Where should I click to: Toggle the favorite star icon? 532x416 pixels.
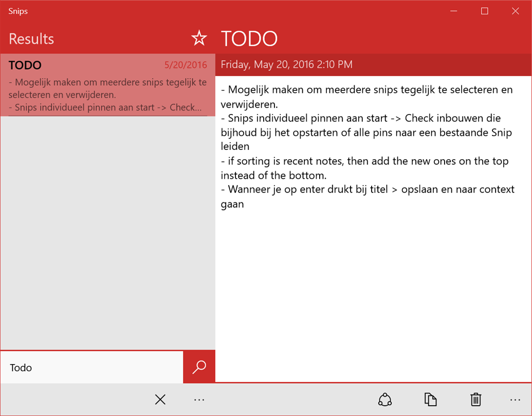click(199, 38)
